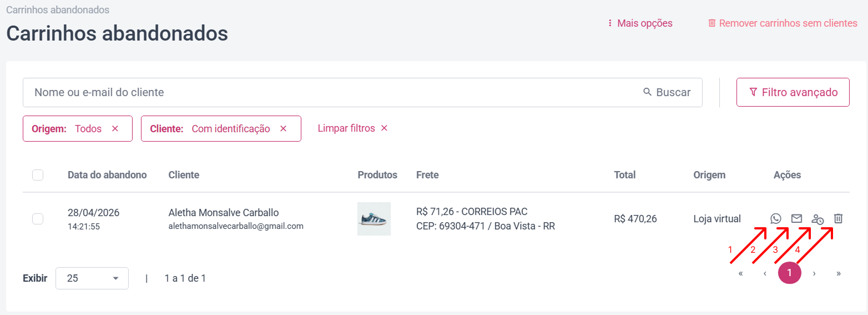Remove the Origem: Todos filter chip

115,129
